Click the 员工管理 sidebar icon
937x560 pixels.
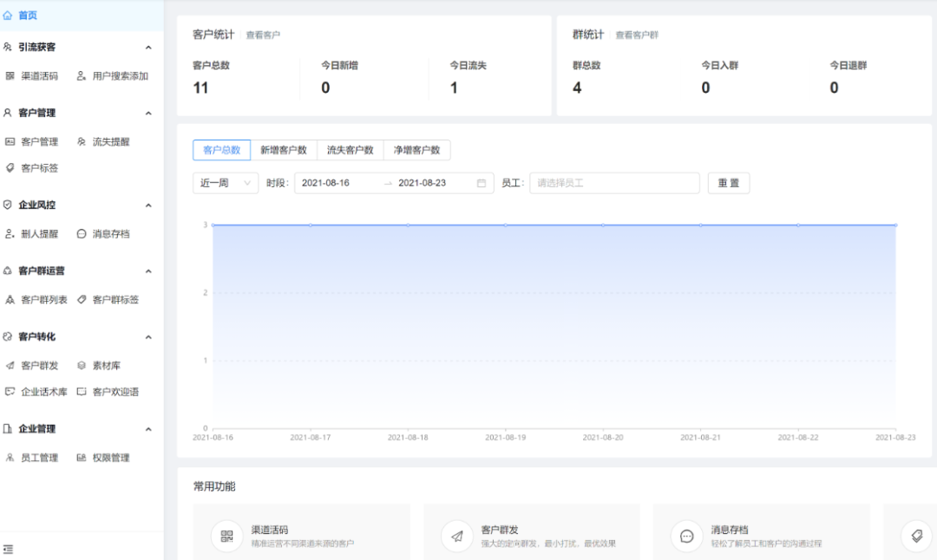tap(10, 458)
